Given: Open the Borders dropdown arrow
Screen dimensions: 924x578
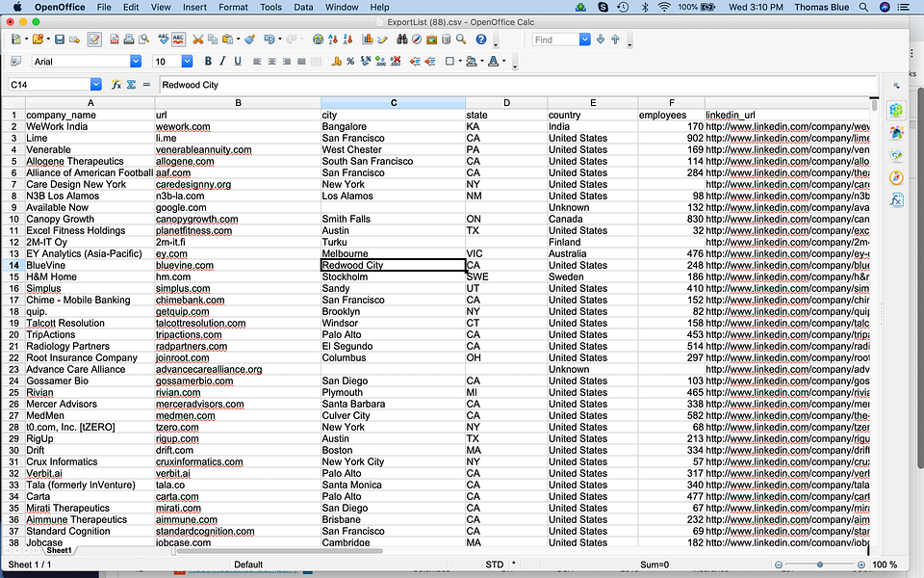Looking at the screenshot, I should (460, 61).
